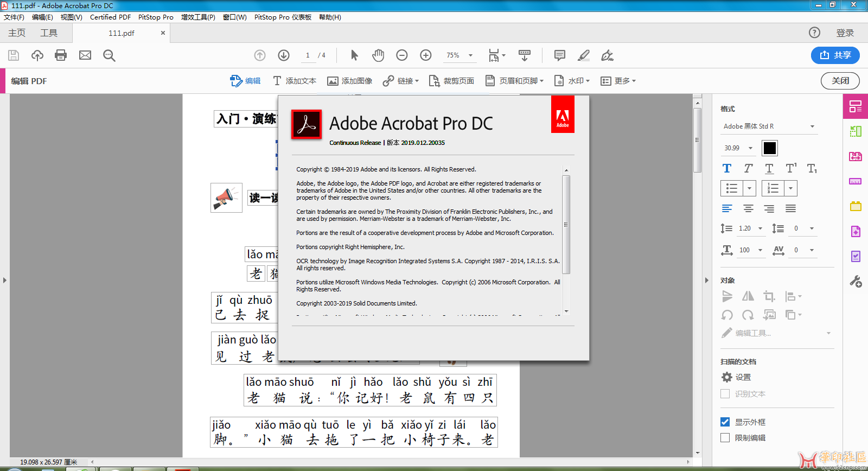
Task: Expand the numbered list style dropdown
Action: (790, 188)
